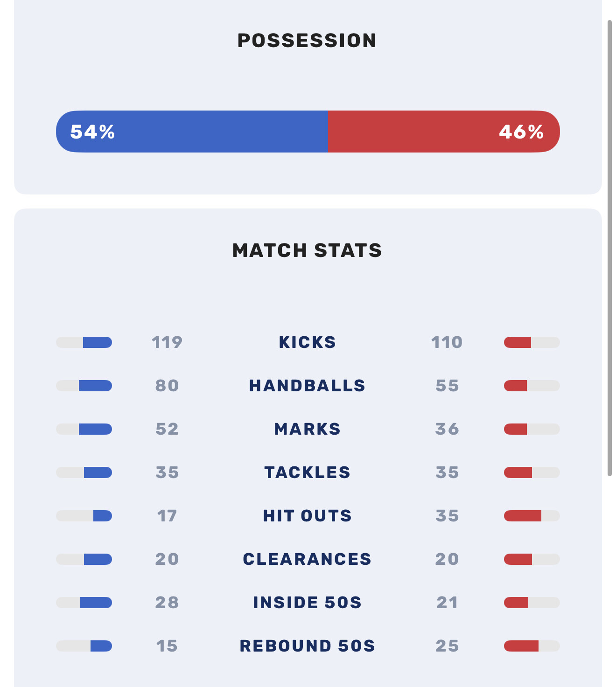Click the MARKS stat label

click(x=307, y=429)
